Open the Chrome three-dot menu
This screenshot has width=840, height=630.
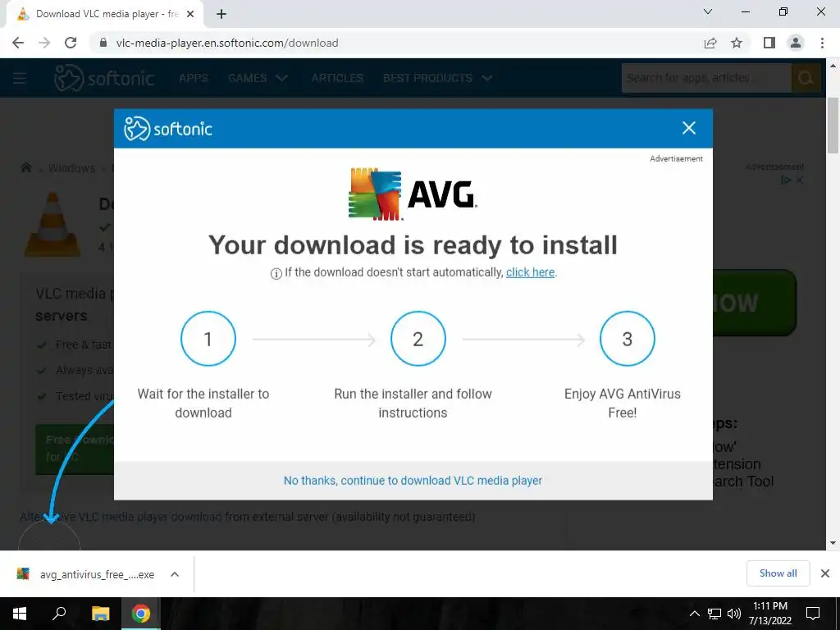(x=822, y=43)
